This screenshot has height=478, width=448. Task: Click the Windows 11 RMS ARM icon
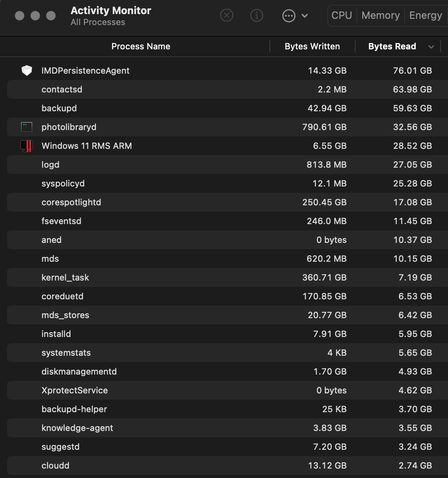pyautogui.click(x=27, y=146)
